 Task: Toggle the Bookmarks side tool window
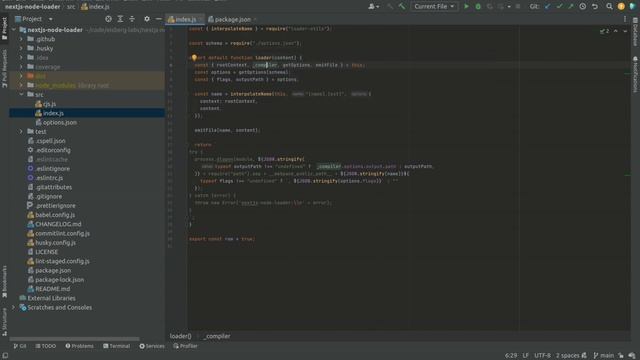click(4, 282)
